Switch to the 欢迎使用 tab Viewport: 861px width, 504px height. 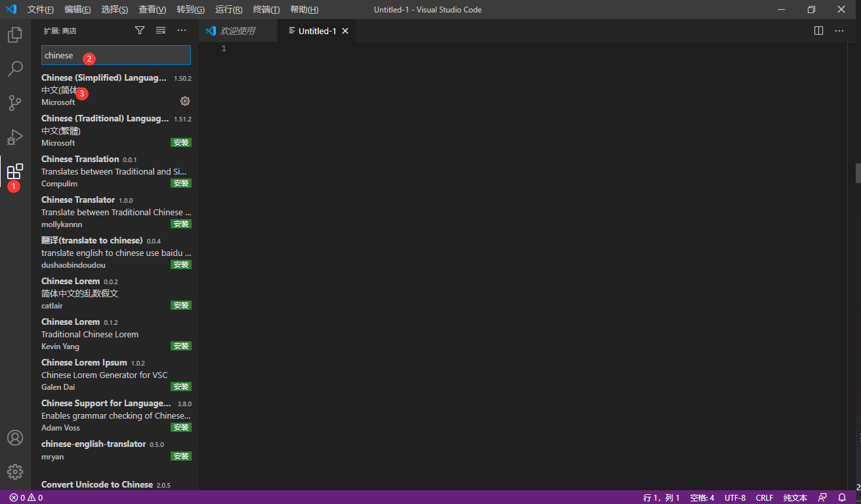pos(238,31)
